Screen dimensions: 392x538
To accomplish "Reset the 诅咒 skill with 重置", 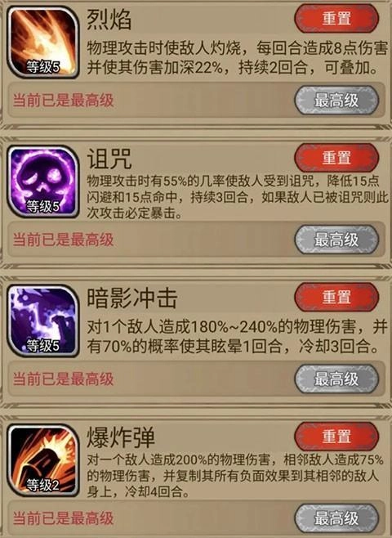I will point(336,158).
